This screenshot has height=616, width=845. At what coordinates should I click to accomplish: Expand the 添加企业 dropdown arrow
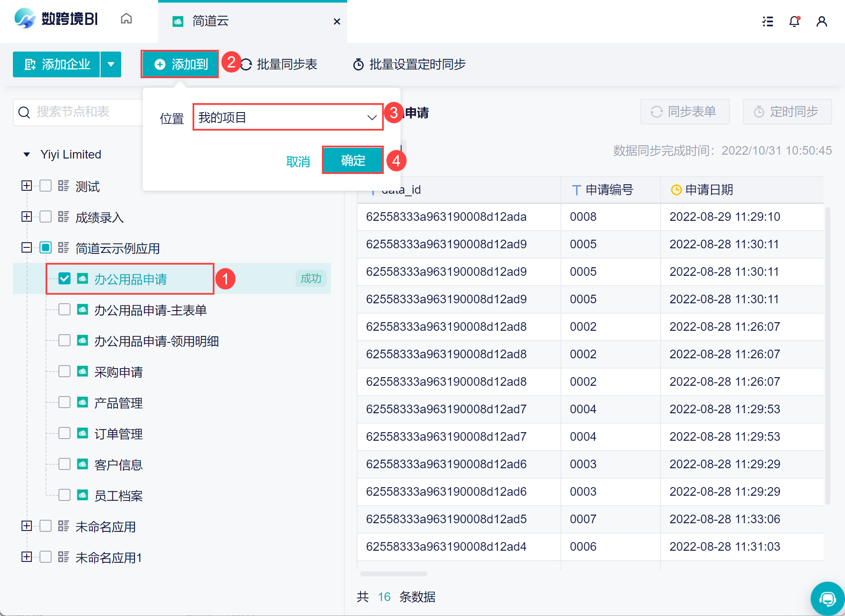tap(111, 64)
